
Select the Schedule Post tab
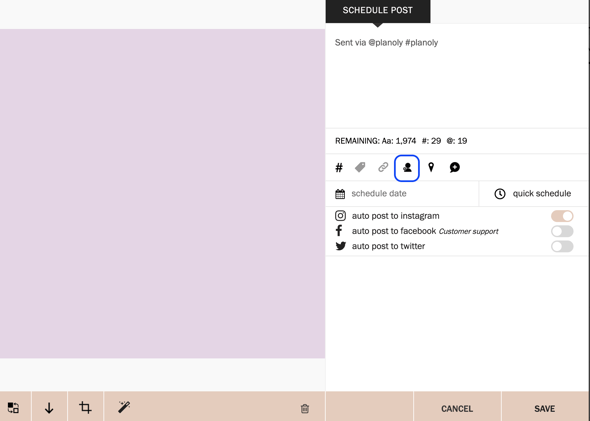378,11
